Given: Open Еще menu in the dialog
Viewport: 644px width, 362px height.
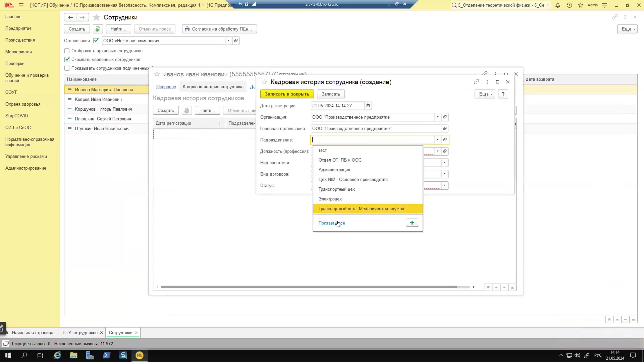Looking at the screenshot, I should click(x=485, y=94).
